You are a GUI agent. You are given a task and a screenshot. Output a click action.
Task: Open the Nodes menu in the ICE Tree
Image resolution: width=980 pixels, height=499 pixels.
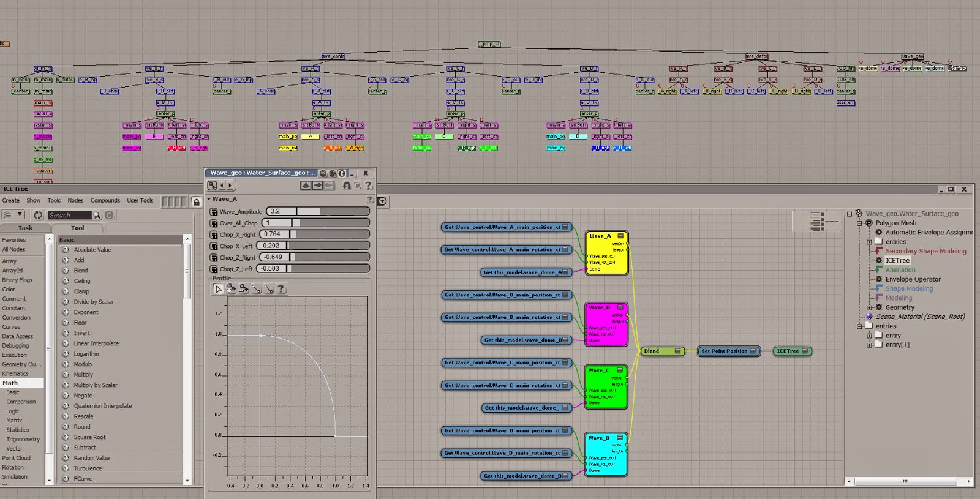pyautogui.click(x=76, y=200)
